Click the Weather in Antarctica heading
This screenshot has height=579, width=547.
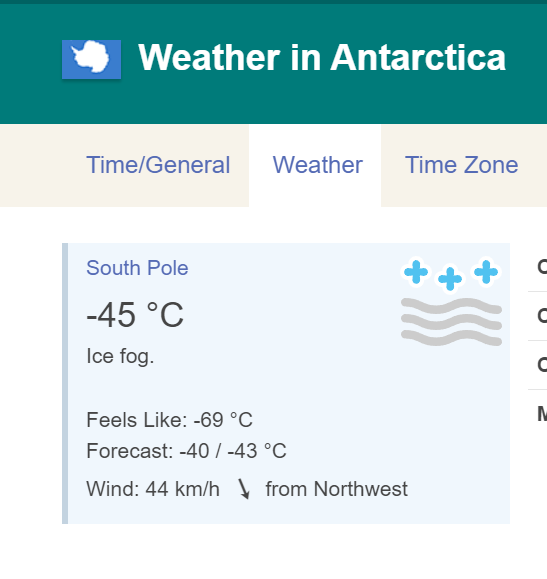322,57
